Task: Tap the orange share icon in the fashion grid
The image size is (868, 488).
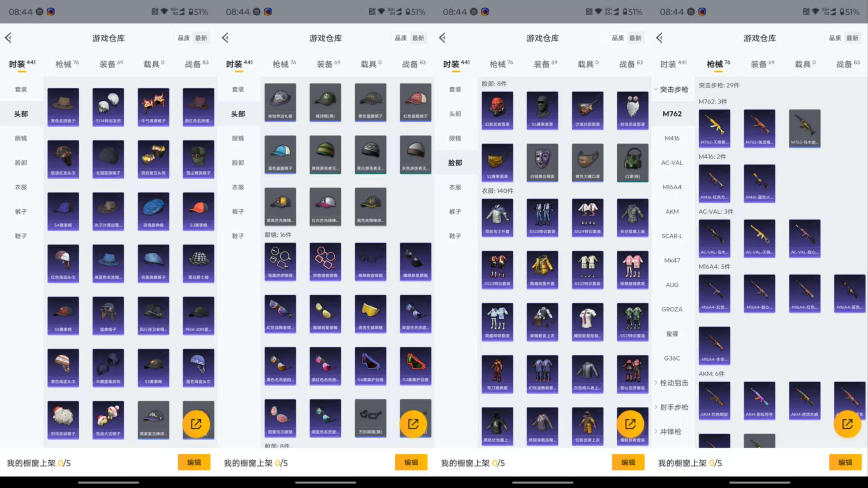Action: pyautogui.click(x=197, y=424)
